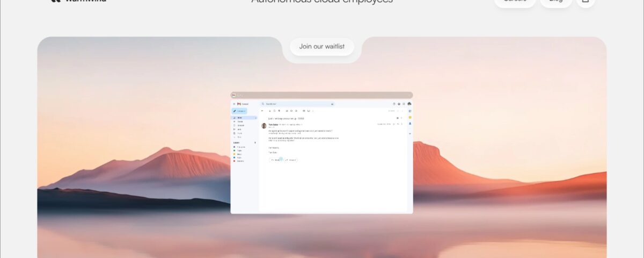
Task: Open Gmail settings gear icon
Action: [x=399, y=104]
